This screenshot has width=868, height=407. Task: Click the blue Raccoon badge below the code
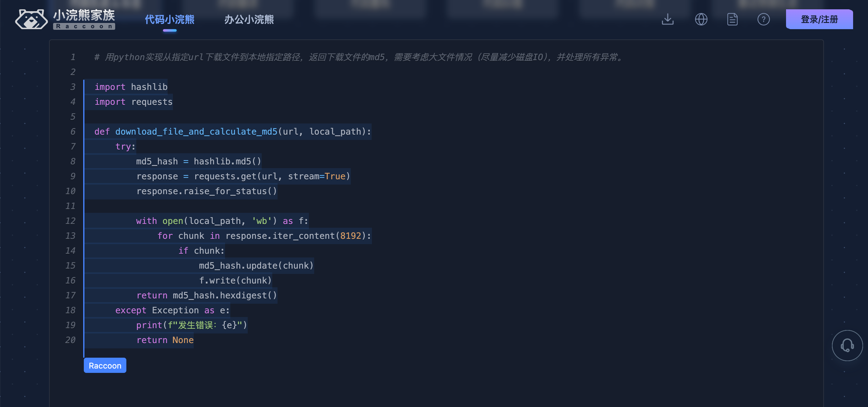coord(105,365)
